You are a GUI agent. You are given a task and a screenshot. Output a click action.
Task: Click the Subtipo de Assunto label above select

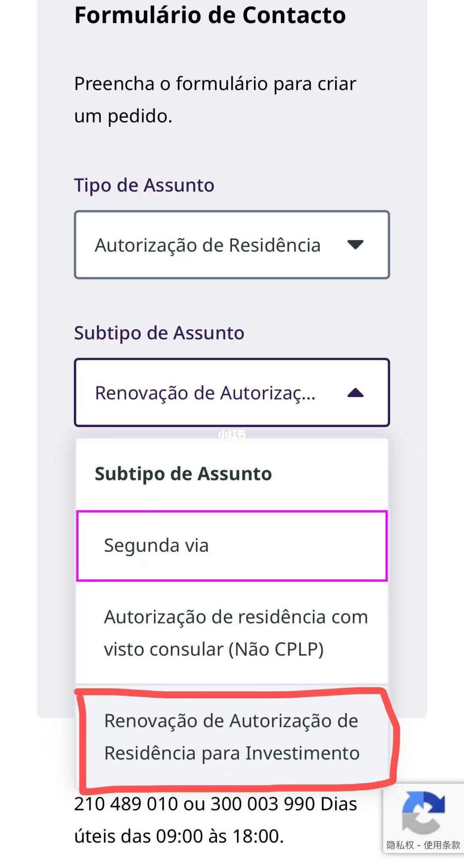pos(159,333)
